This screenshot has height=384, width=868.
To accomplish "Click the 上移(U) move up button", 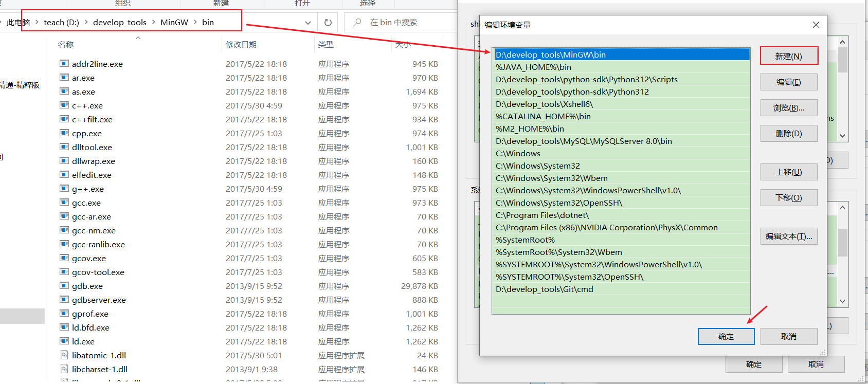I will (x=788, y=172).
